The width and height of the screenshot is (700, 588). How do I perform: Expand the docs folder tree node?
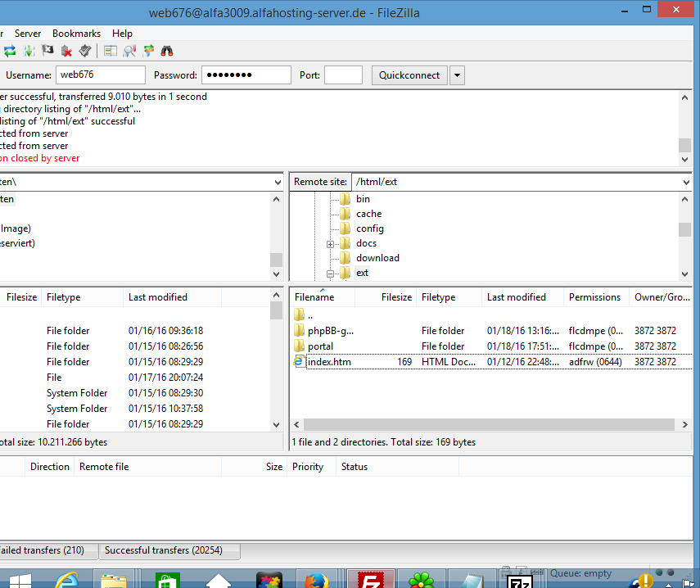330,244
